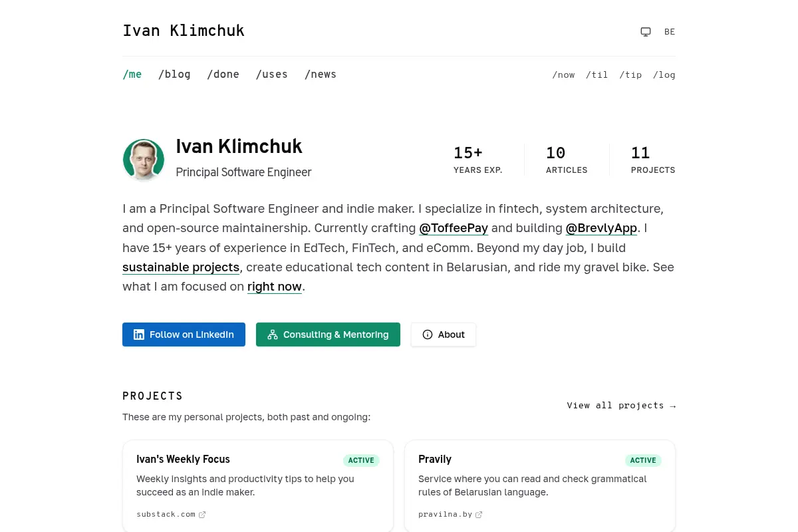Go to the /blog section
Viewport: 798px width, 532px height.
(x=174, y=74)
